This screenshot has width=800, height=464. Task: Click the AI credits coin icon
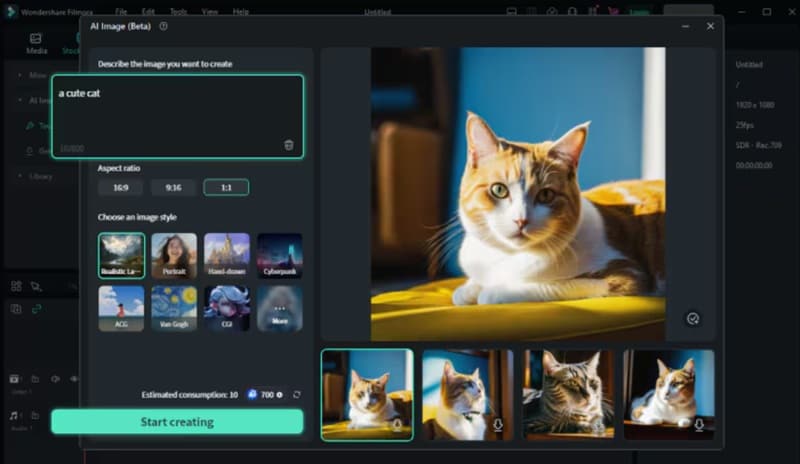253,394
